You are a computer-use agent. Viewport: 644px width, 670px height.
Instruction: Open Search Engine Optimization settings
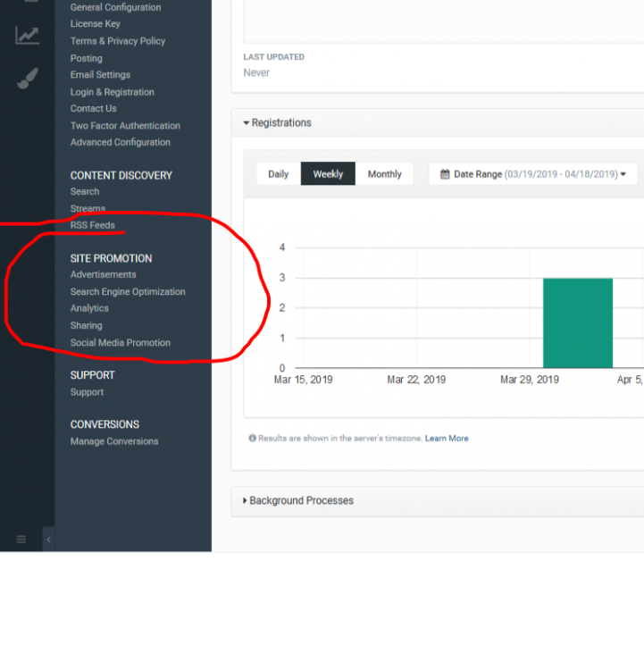coord(128,291)
